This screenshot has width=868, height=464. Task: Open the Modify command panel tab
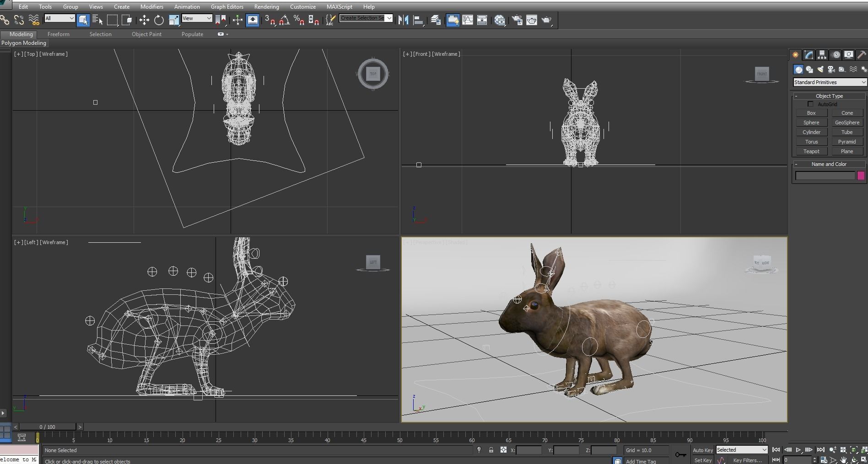pos(809,55)
